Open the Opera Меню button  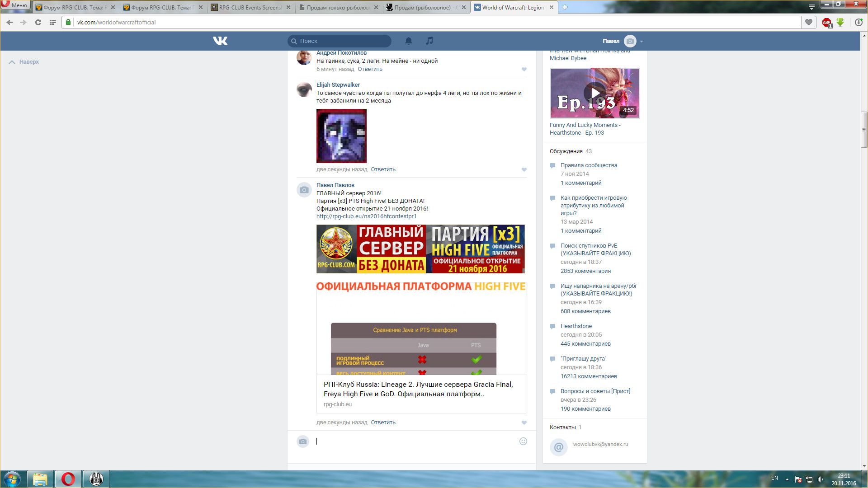coord(15,5)
